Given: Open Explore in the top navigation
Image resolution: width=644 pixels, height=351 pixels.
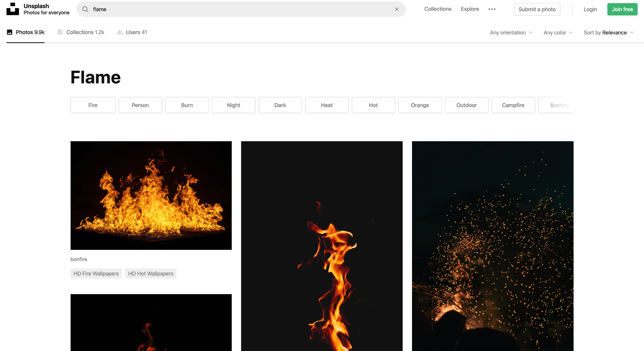Looking at the screenshot, I should 470,9.
